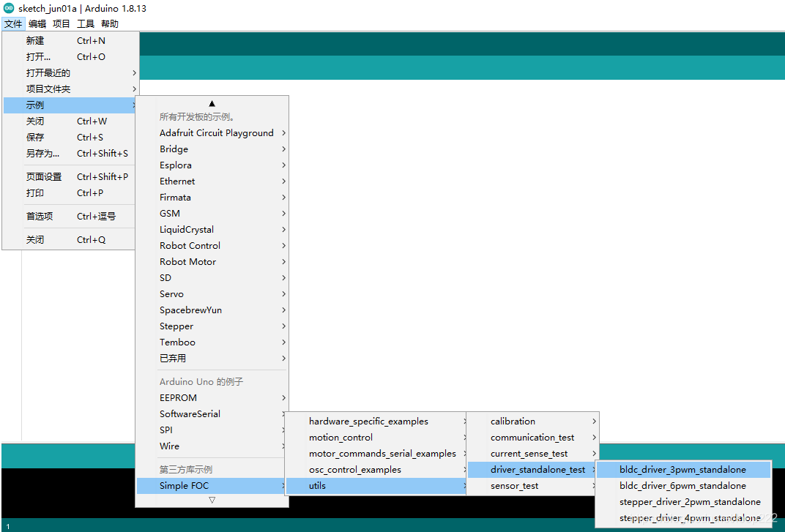
Task: Open the 项目 menu
Action: coord(61,23)
